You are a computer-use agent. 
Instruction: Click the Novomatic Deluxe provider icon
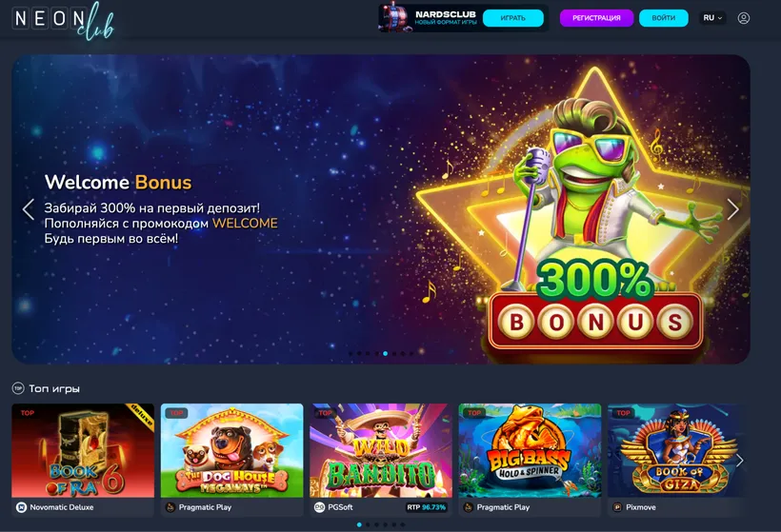[21, 507]
